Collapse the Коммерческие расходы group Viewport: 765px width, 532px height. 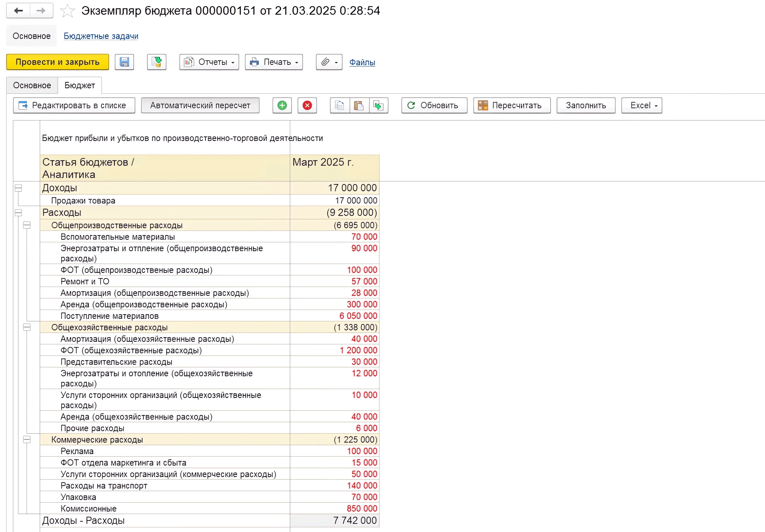27,440
